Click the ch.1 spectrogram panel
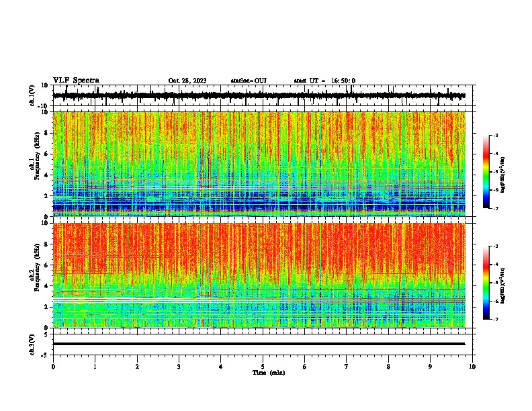 pos(259,164)
